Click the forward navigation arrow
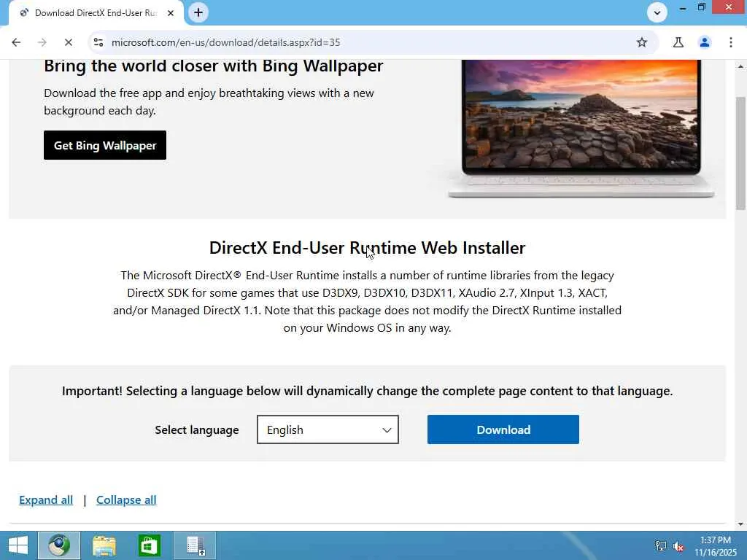Screen dimensions: 747x560 [x=42, y=42]
